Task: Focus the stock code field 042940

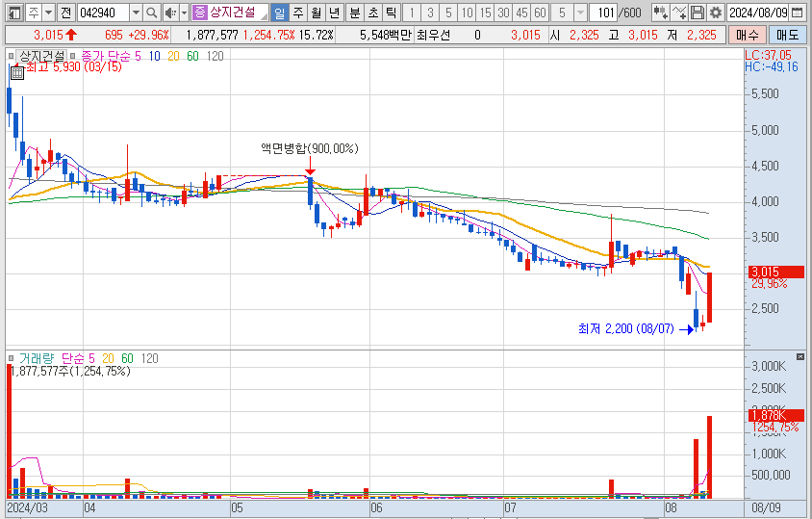Action: [103, 13]
